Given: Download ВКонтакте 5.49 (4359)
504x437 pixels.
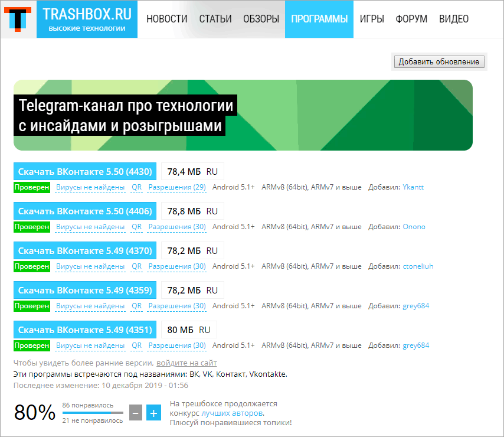Looking at the screenshot, I should point(85,290).
